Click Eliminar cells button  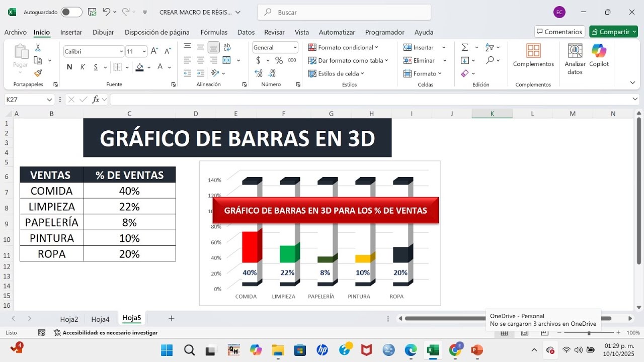(419, 60)
